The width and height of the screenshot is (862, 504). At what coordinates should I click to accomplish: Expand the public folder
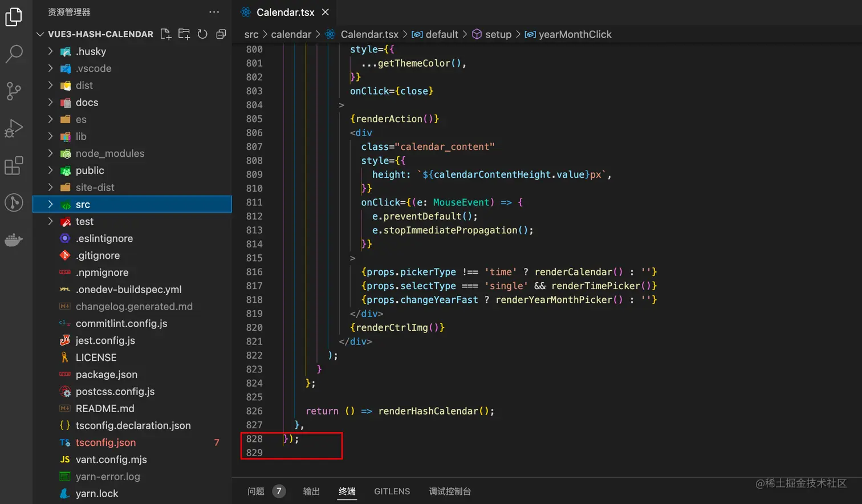(50, 170)
